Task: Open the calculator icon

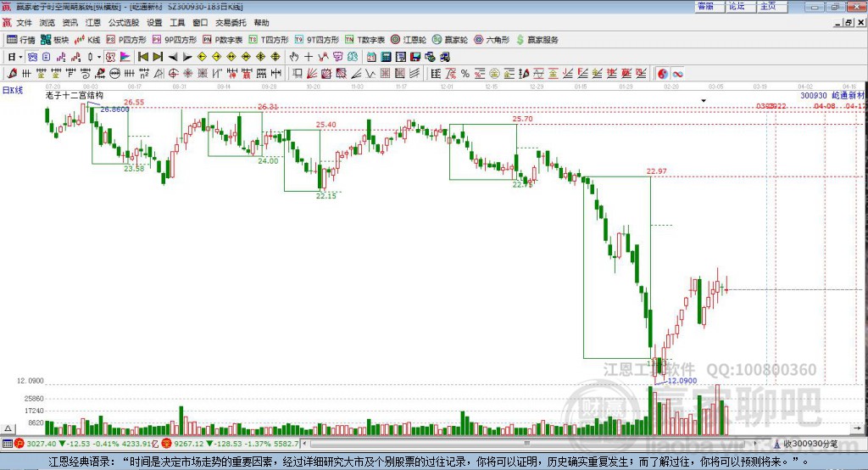Action: pos(386,57)
